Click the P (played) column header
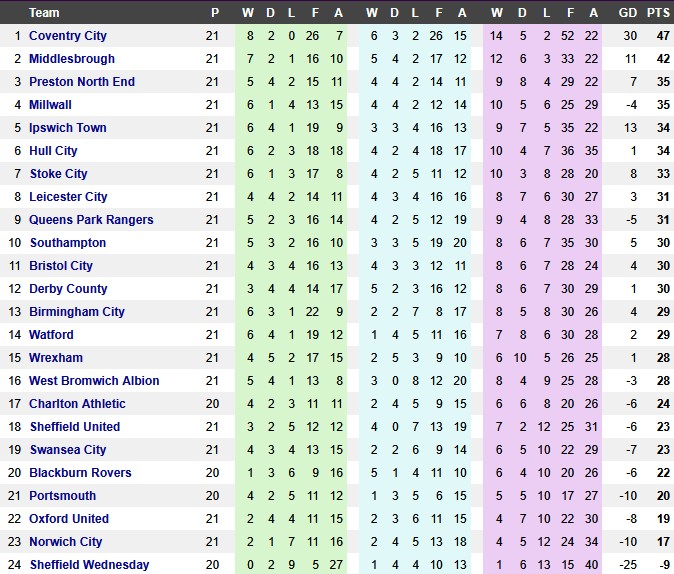This screenshot has height=574, width=674. (x=212, y=13)
